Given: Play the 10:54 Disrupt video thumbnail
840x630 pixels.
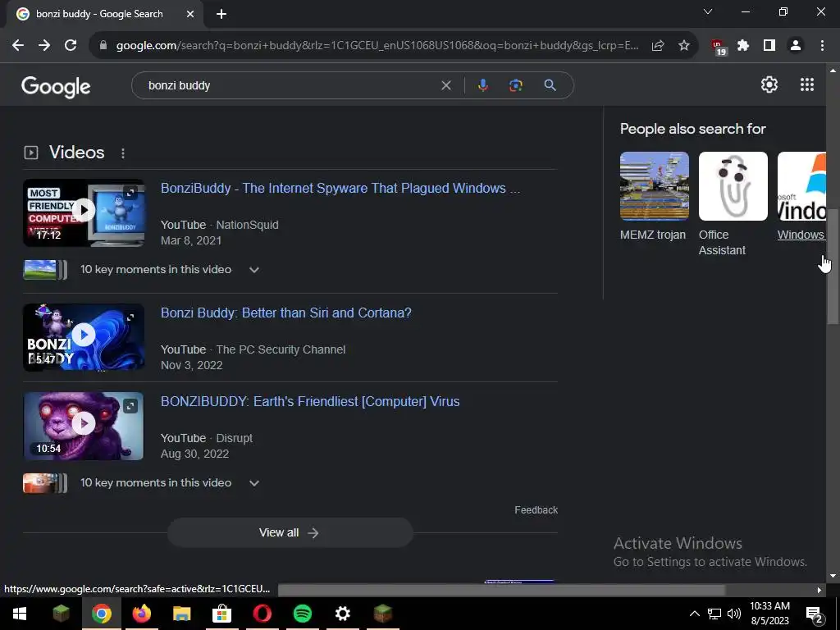Looking at the screenshot, I should [x=84, y=426].
